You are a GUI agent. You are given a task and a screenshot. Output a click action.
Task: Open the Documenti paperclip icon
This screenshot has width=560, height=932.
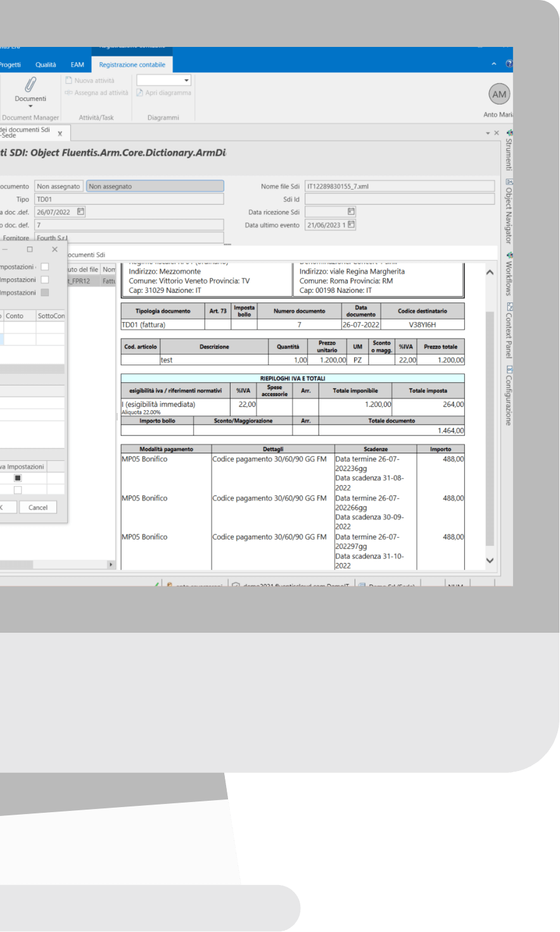[30, 84]
